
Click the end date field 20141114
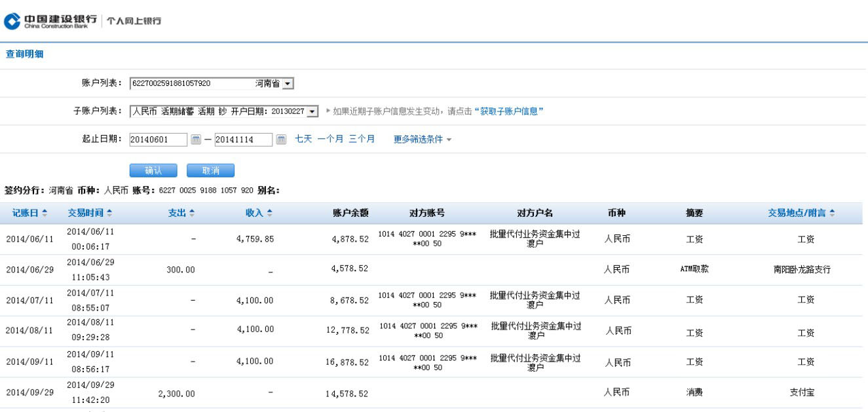(x=242, y=139)
